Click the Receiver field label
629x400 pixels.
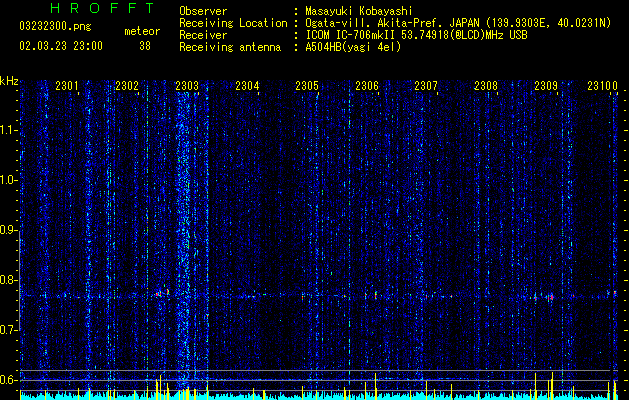tap(203, 35)
